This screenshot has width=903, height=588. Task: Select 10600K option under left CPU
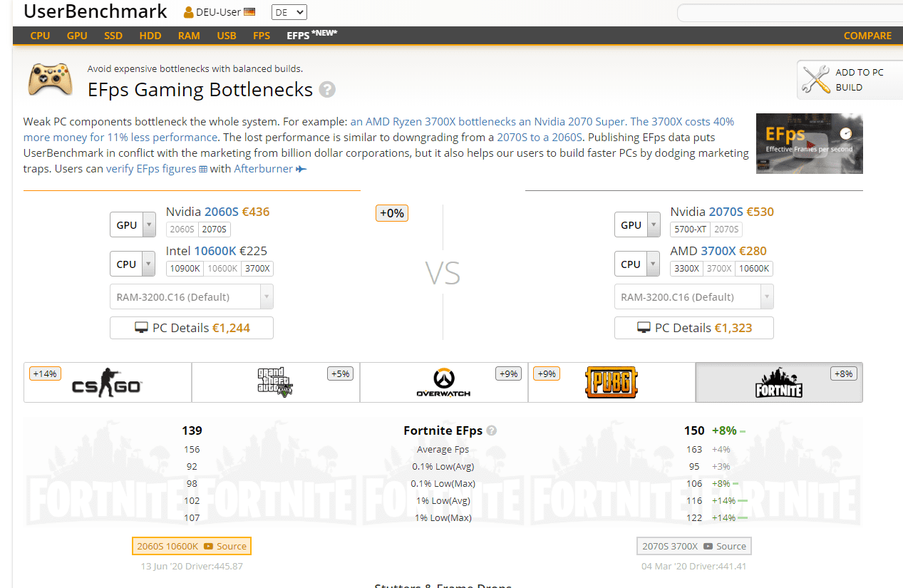222,269
